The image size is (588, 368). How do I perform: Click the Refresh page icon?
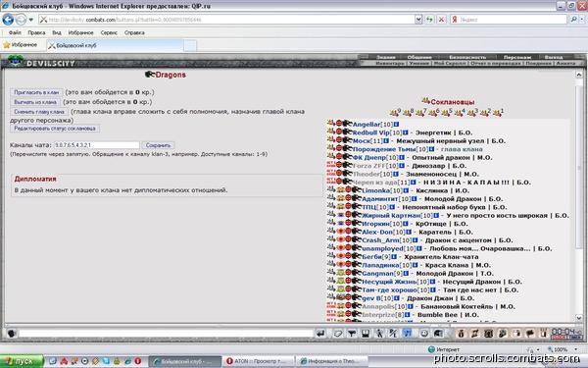click(429, 20)
